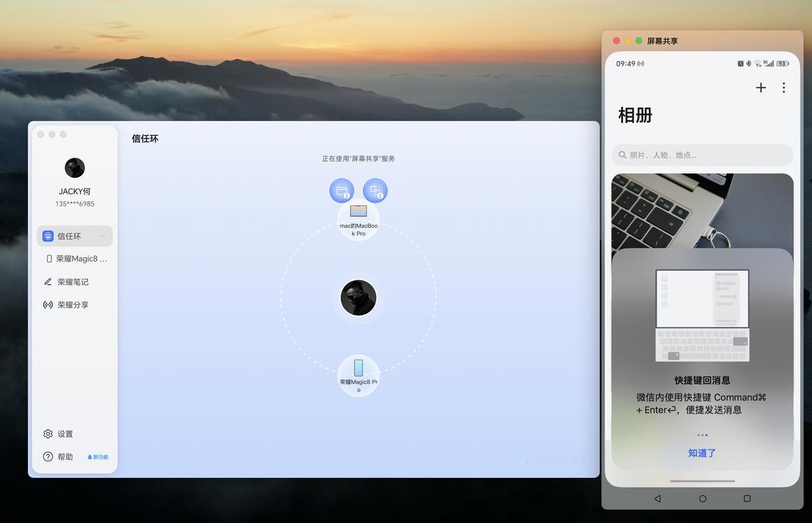Select the 荣耀Magic8 Pro phone node
The image size is (812, 523).
pyautogui.click(x=358, y=376)
